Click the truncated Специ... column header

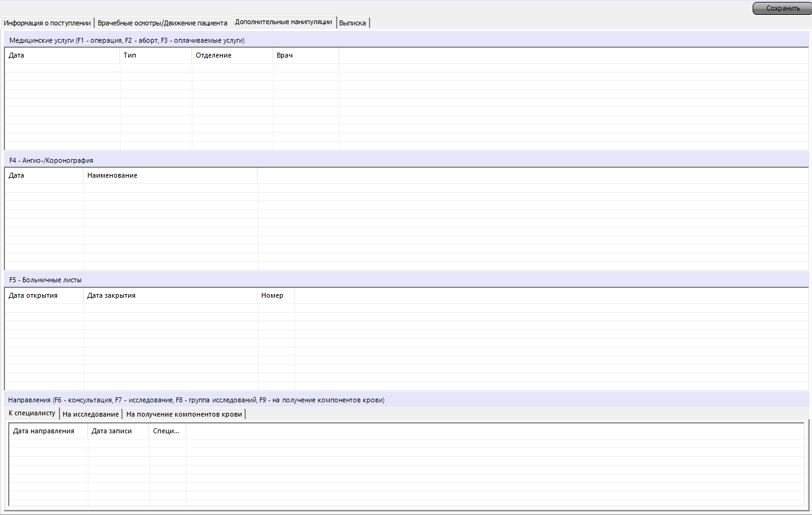[x=168, y=431]
